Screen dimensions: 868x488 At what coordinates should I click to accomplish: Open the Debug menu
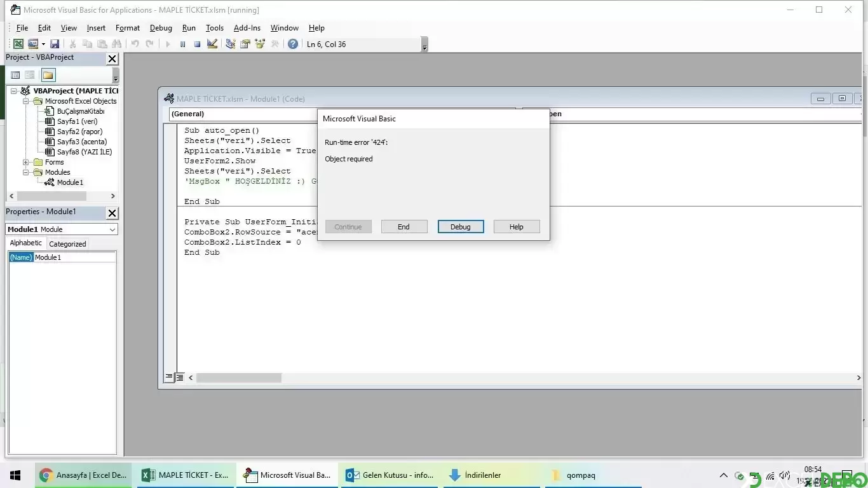point(161,28)
